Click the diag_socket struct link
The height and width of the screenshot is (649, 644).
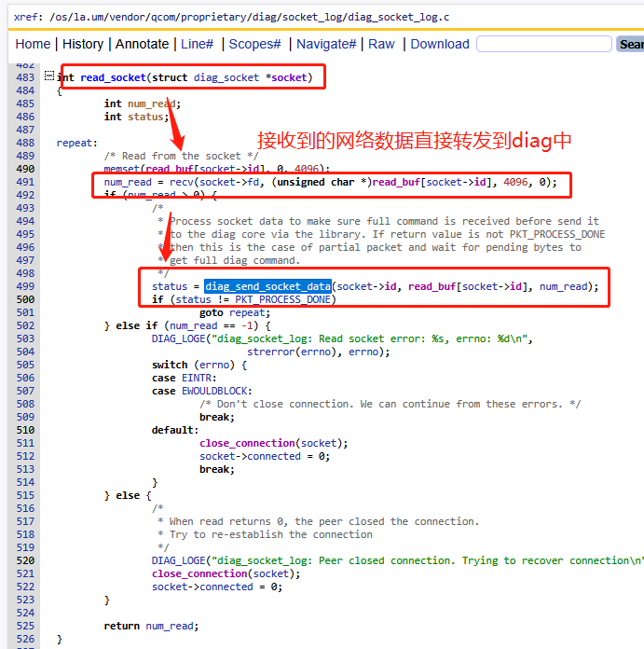coord(226,77)
